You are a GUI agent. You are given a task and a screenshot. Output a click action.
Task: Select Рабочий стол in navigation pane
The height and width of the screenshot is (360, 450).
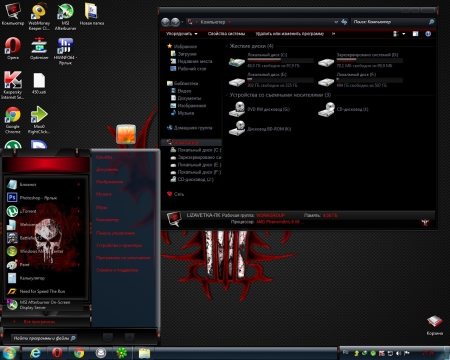coord(188,68)
